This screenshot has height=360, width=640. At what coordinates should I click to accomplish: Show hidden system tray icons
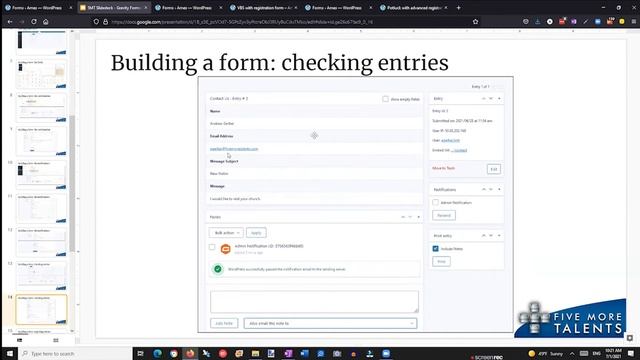coord(572,353)
